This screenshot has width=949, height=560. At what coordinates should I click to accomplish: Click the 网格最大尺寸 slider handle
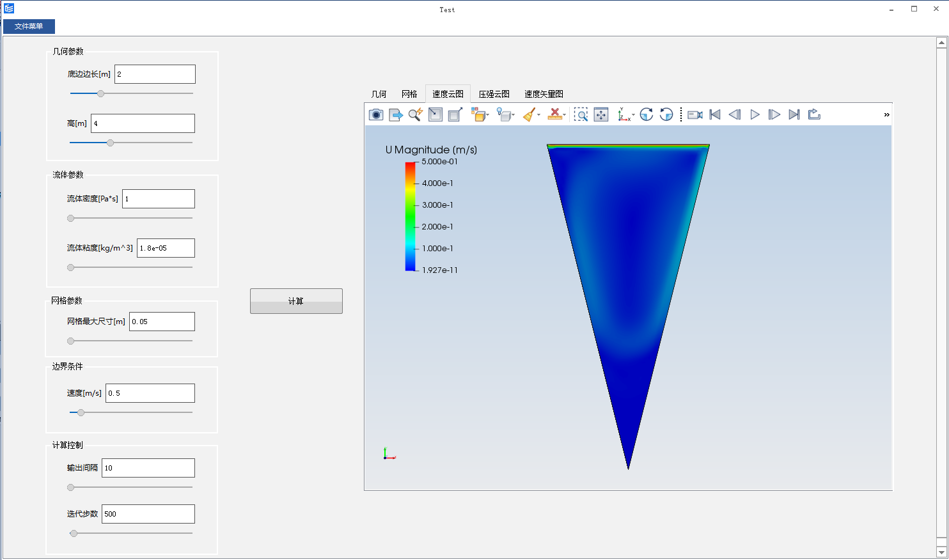coord(71,341)
